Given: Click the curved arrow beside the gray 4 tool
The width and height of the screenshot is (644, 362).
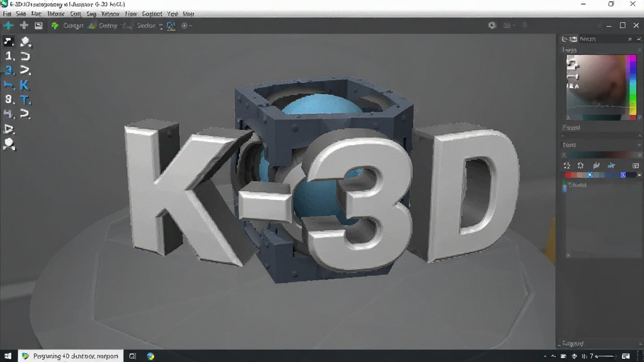Looking at the screenshot, I should click(25, 114).
